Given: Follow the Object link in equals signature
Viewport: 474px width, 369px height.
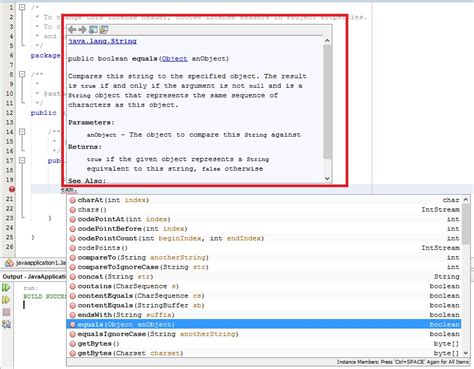Looking at the screenshot, I should coord(174,59).
